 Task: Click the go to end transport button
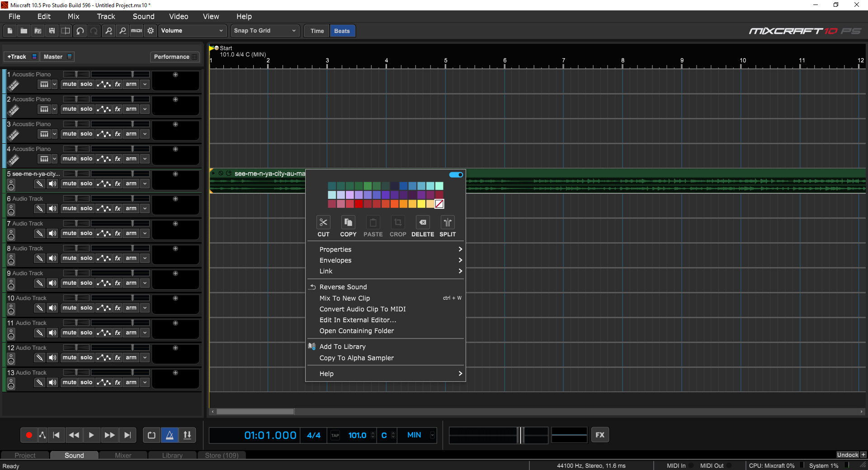127,435
